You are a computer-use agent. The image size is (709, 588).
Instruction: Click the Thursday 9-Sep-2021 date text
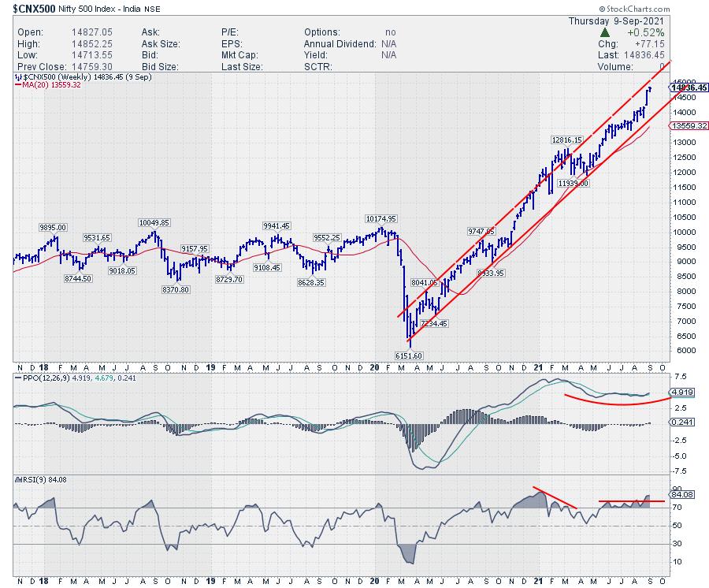coord(617,19)
